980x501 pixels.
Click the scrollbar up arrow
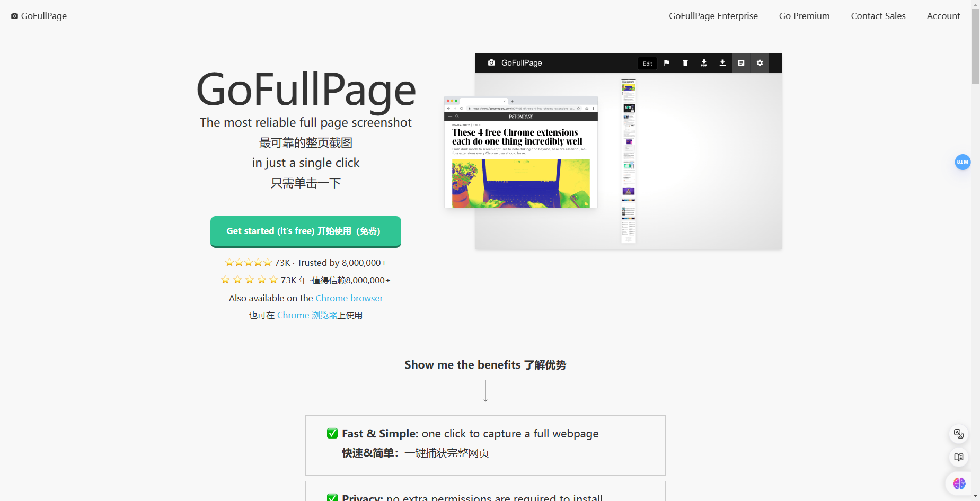pyautogui.click(x=975, y=4)
